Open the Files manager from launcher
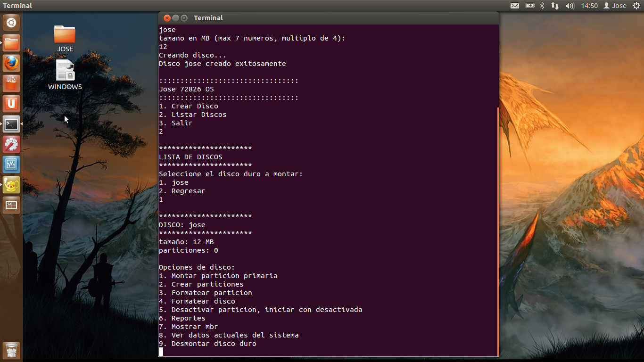The width and height of the screenshot is (644, 362). click(11, 43)
